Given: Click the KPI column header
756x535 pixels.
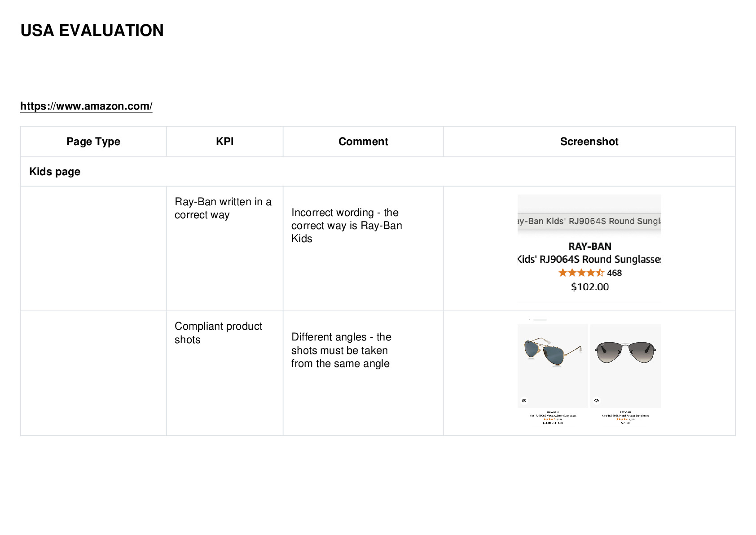Looking at the screenshot, I should (224, 141).
